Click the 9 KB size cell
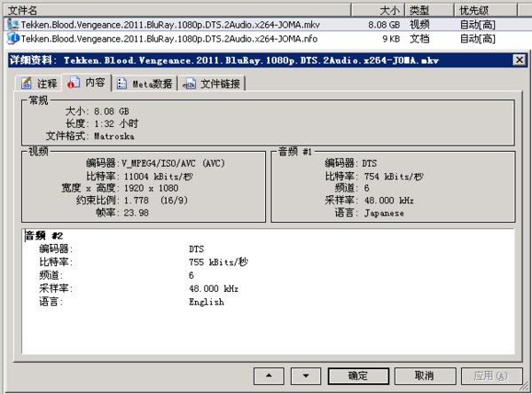The image size is (532, 394). 391,39
